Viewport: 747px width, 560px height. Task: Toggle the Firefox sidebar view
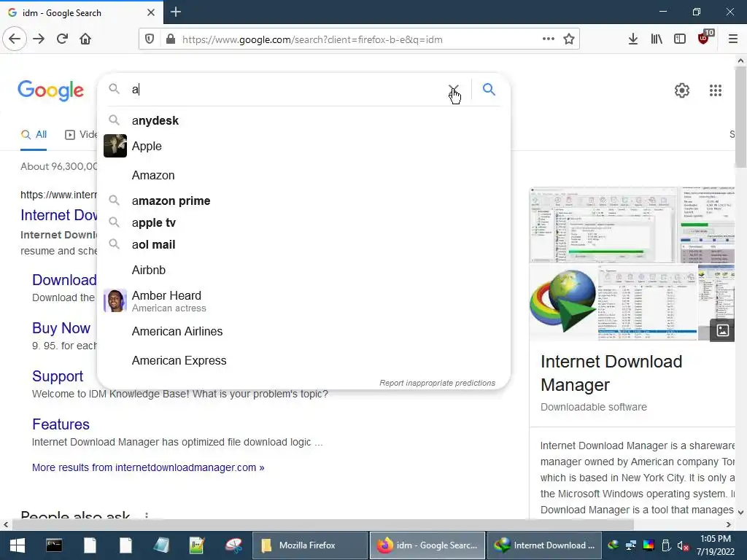(x=680, y=39)
